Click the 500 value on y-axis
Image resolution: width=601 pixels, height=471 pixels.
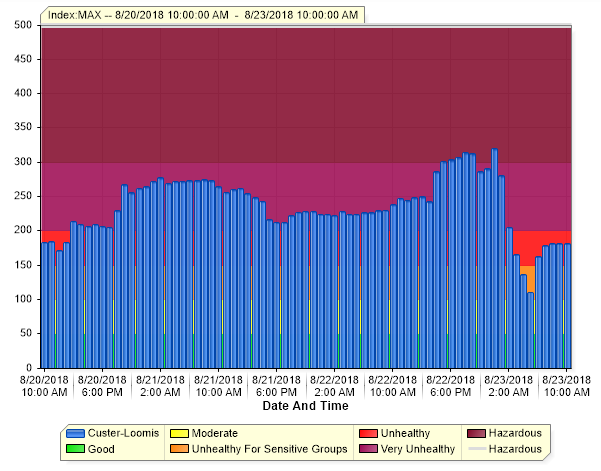tap(22, 25)
